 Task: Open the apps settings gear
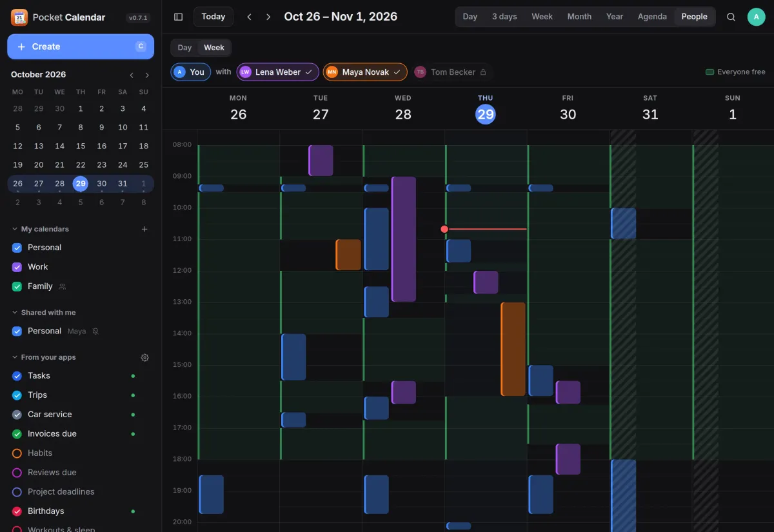point(144,357)
